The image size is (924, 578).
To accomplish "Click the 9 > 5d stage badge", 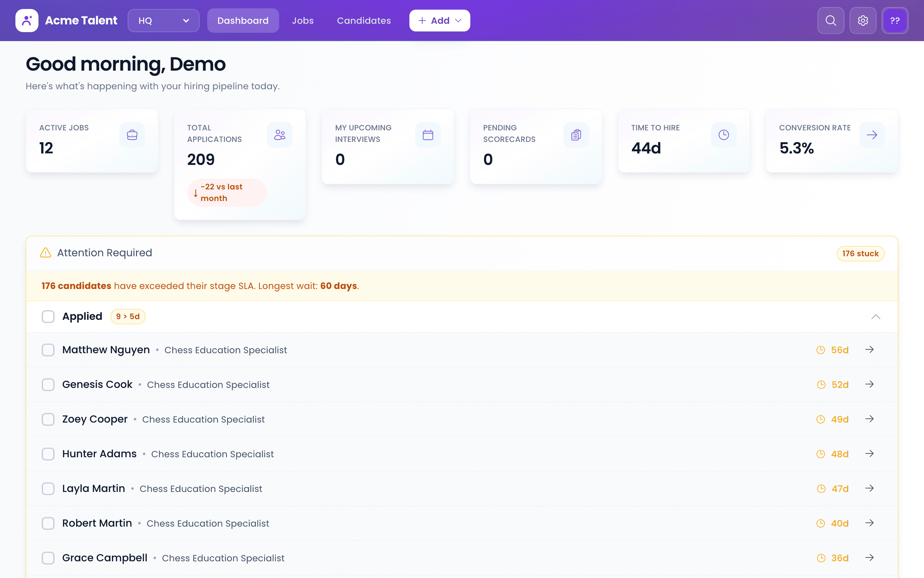I will [128, 317].
